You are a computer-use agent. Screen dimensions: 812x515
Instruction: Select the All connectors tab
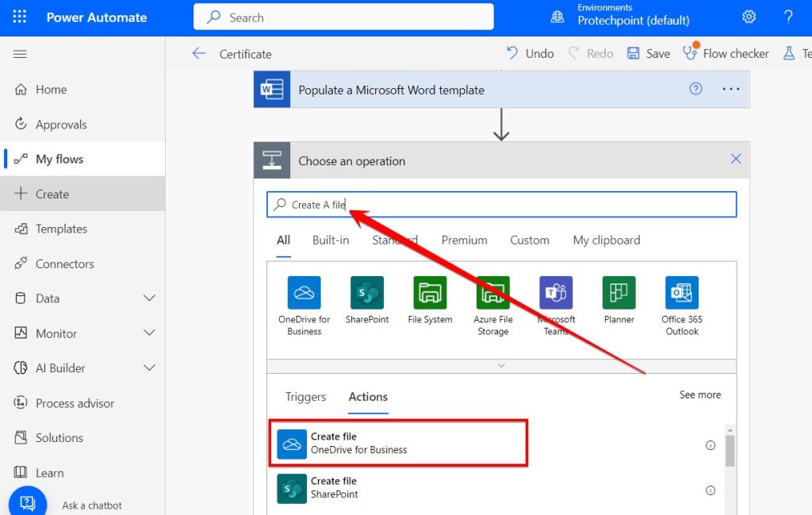click(283, 240)
